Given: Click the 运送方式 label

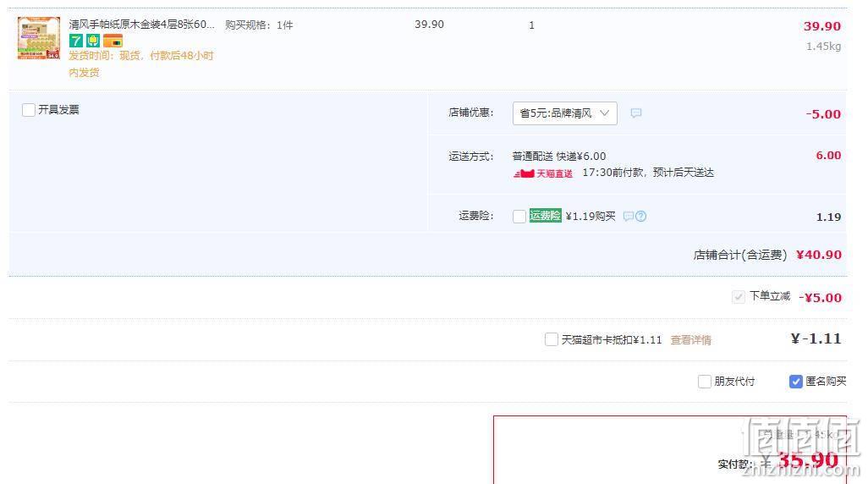Looking at the screenshot, I should coord(470,157).
